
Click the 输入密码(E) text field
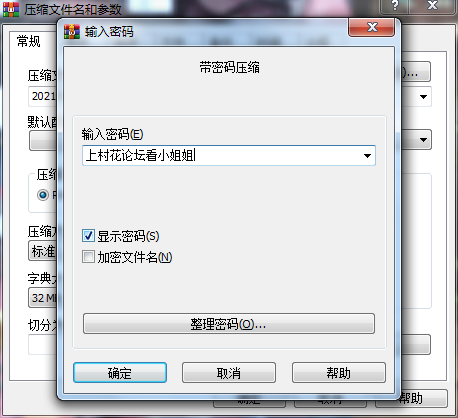pyautogui.click(x=229, y=155)
